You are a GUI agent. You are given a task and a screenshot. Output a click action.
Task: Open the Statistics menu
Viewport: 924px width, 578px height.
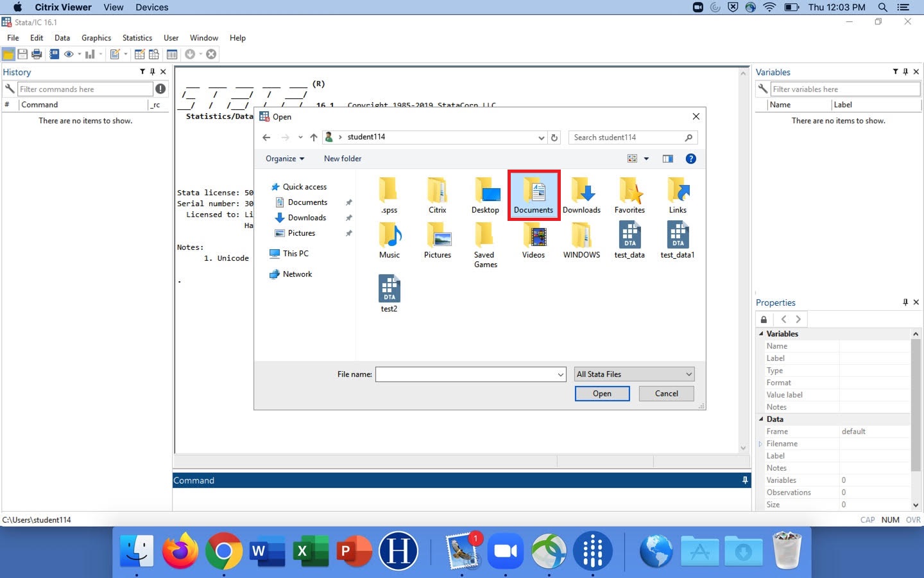point(137,38)
